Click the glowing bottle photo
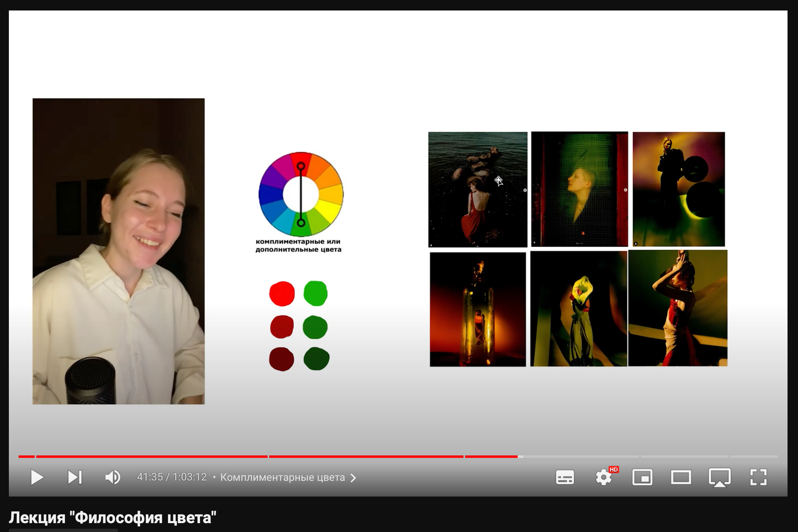 (478, 310)
